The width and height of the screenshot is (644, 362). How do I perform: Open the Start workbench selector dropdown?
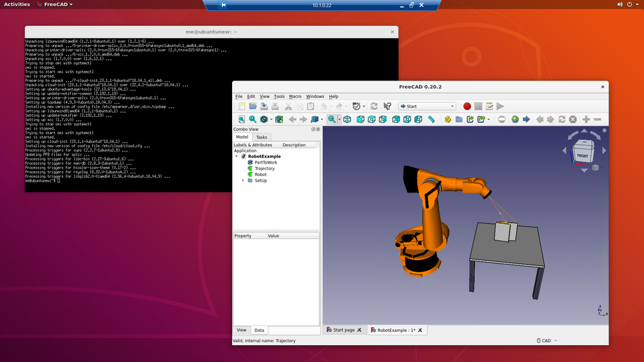click(x=427, y=106)
